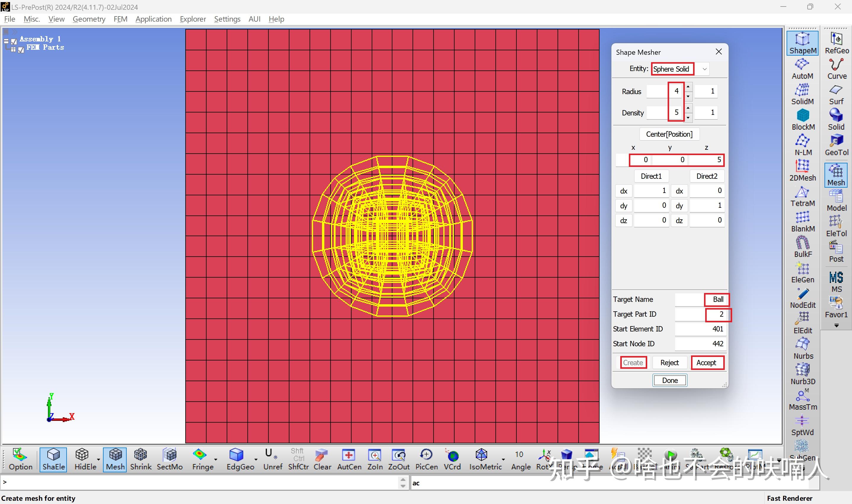The width and height of the screenshot is (852, 504).
Task: Open the TetraM tetrahedron mesher
Action: coord(802,196)
